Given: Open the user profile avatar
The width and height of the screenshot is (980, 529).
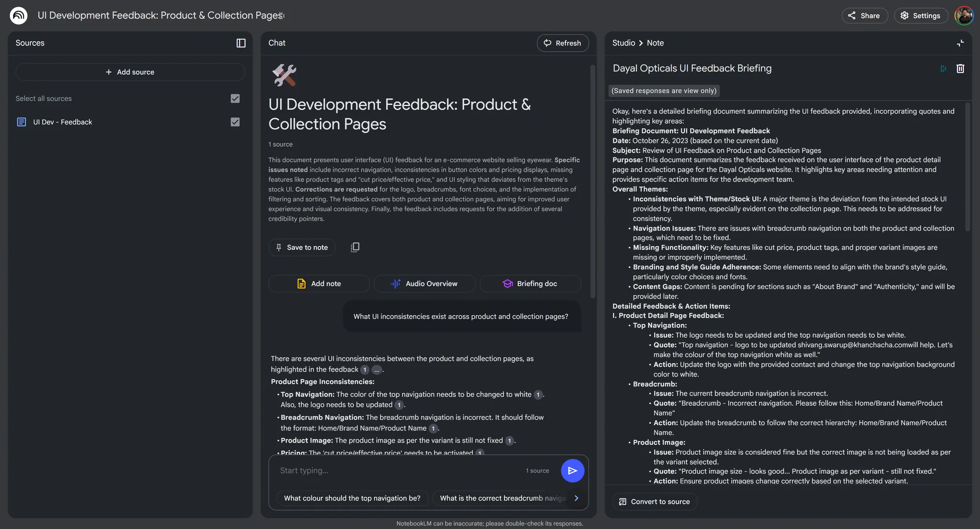Looking at the screenshot, I should 964,15.
